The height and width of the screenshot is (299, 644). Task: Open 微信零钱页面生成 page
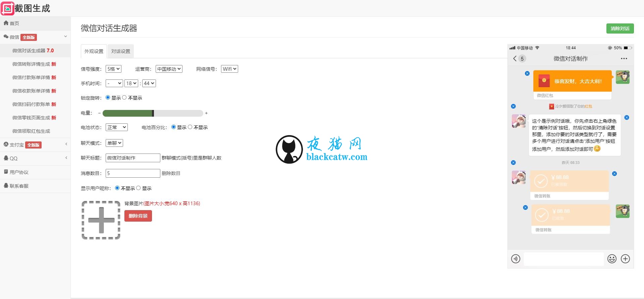tap(35, 118)
